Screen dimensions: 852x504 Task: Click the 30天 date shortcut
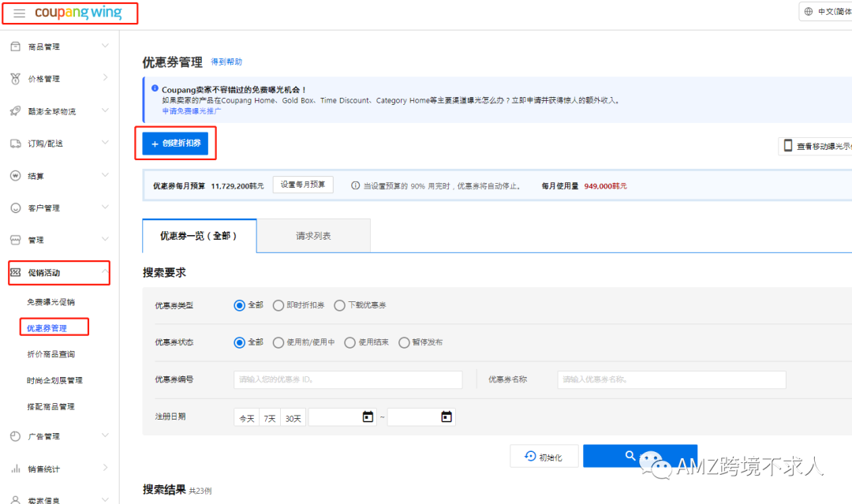(x=293, y=418)
